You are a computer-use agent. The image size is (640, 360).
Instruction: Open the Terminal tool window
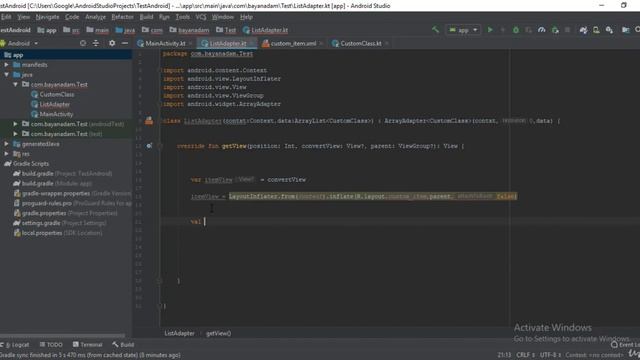pyautogui.click(x=87, y=345)
